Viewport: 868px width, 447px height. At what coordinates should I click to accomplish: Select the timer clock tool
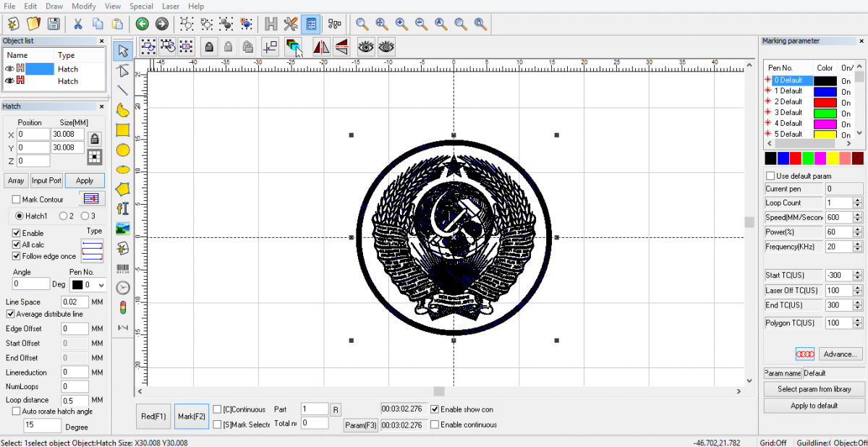point(123,288)
